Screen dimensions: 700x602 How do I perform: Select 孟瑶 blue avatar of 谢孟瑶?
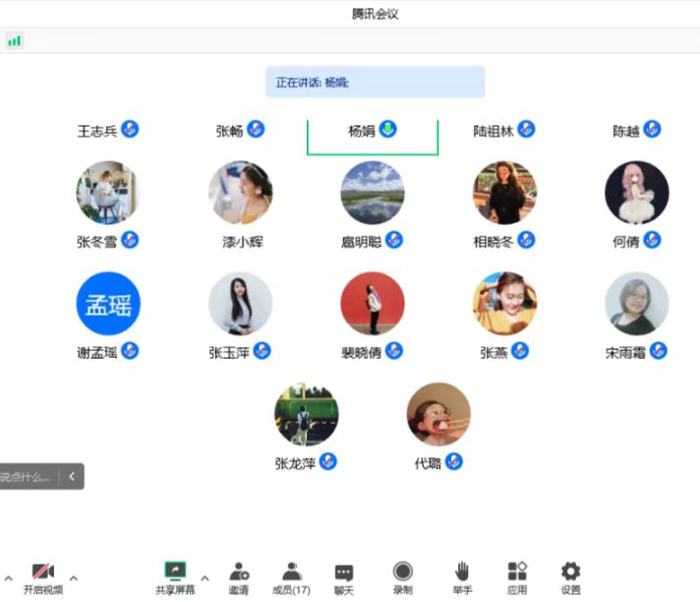pyautogui.click(x=108, y=304)
